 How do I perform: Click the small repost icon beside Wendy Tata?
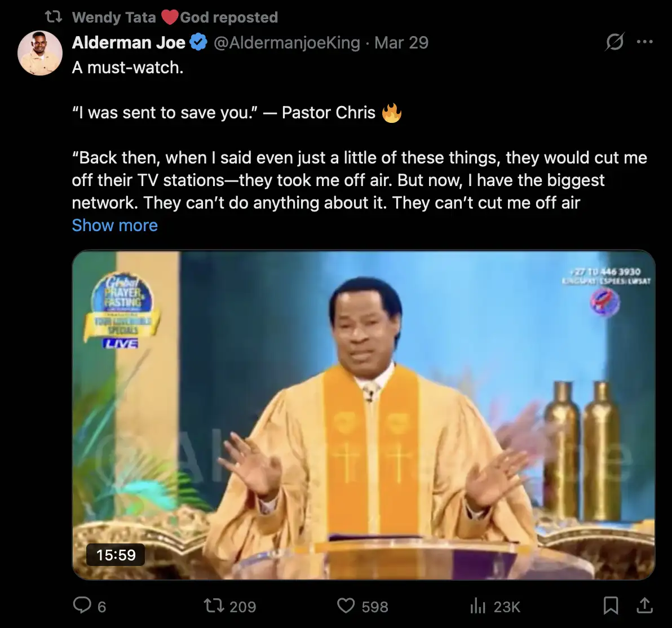(54, 17)
